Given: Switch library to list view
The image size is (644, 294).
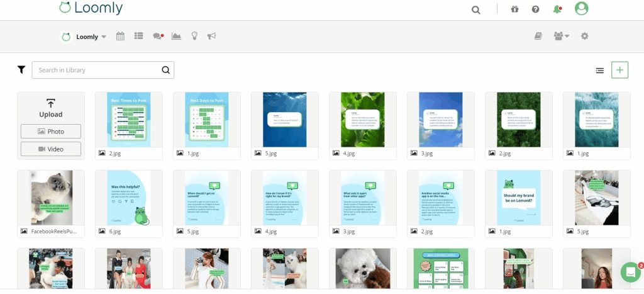Looking at the screenshot, I should coord(600,71).
